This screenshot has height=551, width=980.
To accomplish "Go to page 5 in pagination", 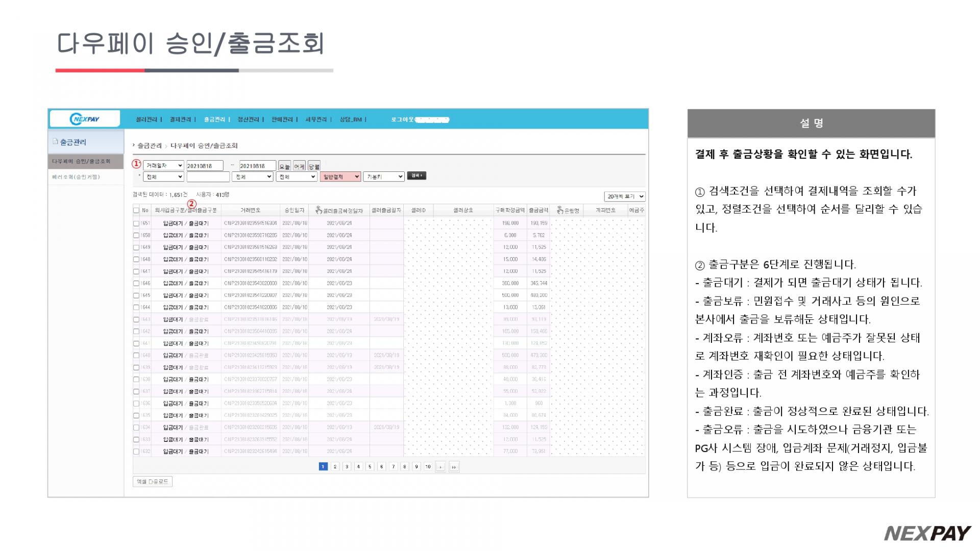I will [x=370, y=466].
